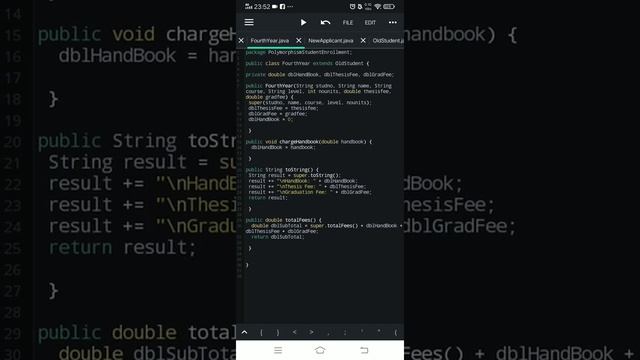Viewport: 640px width, 360px height.
Task: Place cursor on 'dblHandBook = handbook;' line
Action: [x=283, y=147]
